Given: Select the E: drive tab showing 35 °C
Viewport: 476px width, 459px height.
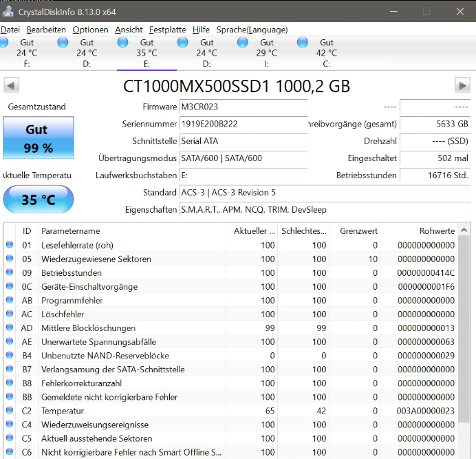Looking at the screenshot, I should click(147, 53).
